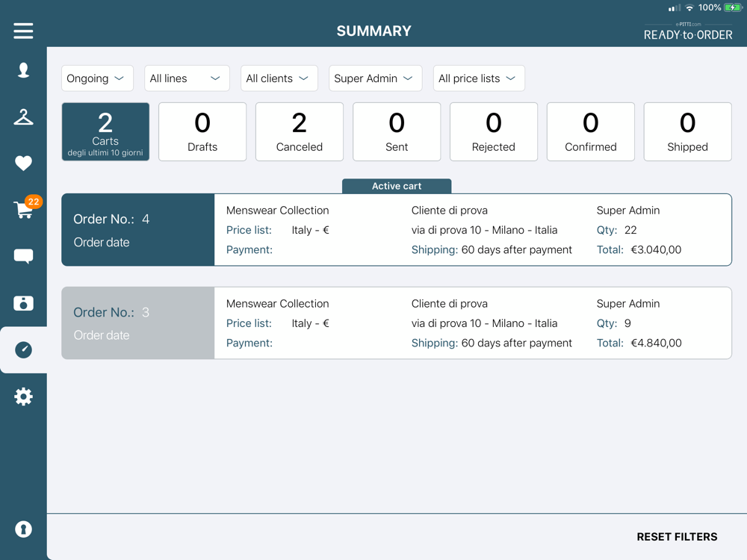Open the clients profile icon in sidebar
This screenshot has height=560, width=747.
(23, 70)
